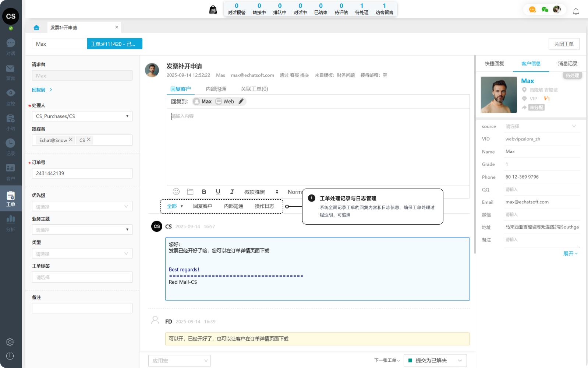Click the home icon tab
This screenshot has width=588, height=368.
click(x=36, y=28)
